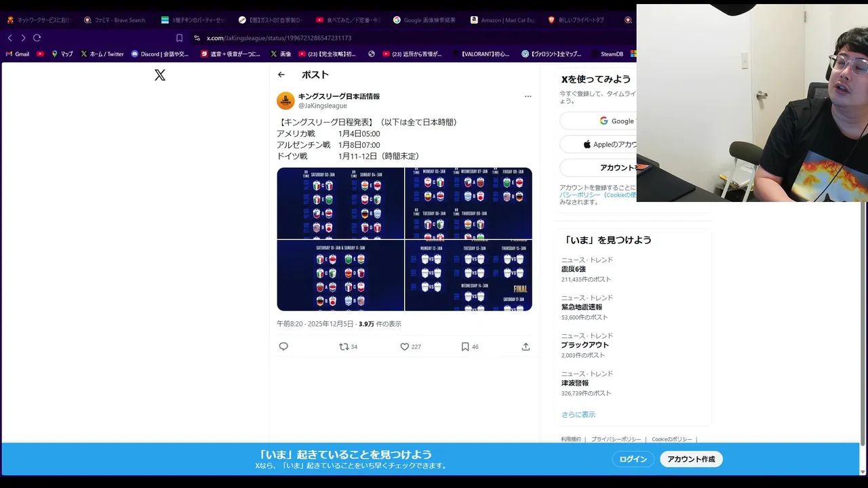Click the share upload icon on post
This screenshot has height=488, width=868.
(x=526, y=346)
